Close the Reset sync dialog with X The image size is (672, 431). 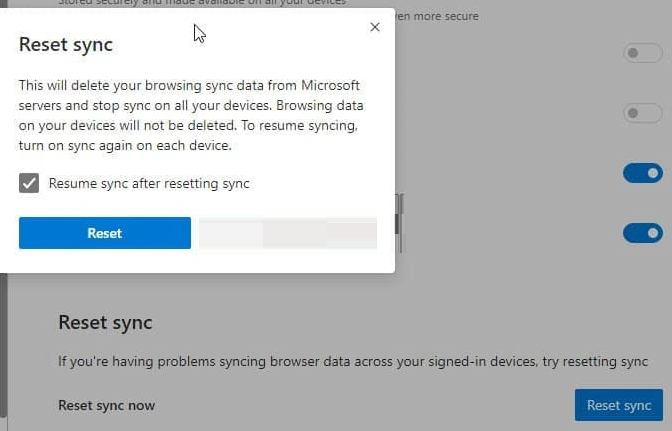pyautogui.click(x=375, y=27)
